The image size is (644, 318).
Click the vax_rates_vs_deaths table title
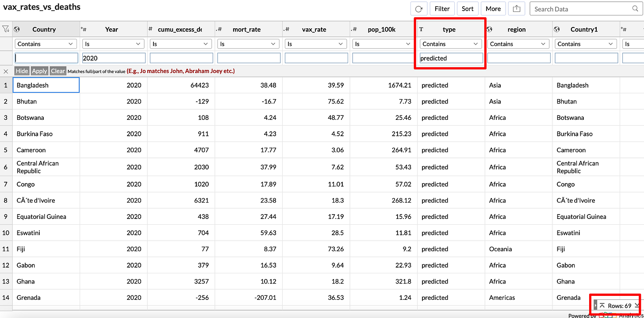(x=42, y=8)
